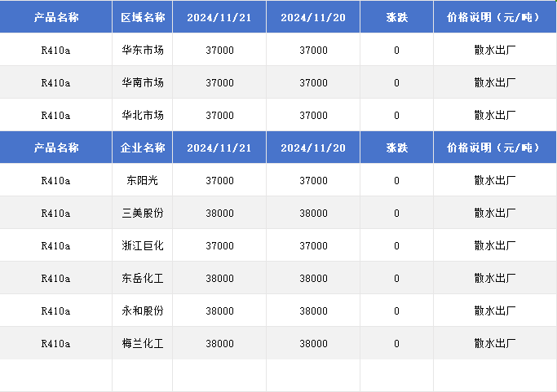Click R410a in the 华东市场 row

[x=55, y=50]
